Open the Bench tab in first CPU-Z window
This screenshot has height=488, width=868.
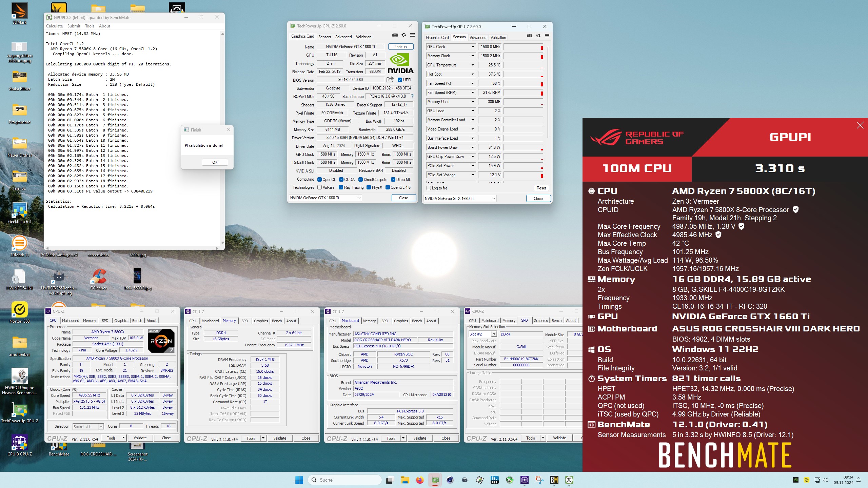137,321
